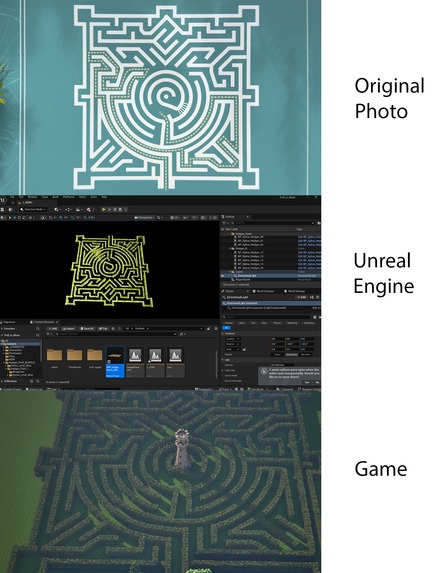Screen dimensions: 444x573
Task: Open the Rotation type dropdown
Action: tap(233, 344)
